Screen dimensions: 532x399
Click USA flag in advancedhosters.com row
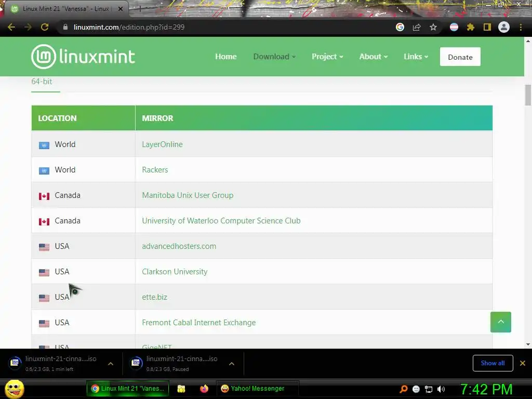click(x=44, y=247)
